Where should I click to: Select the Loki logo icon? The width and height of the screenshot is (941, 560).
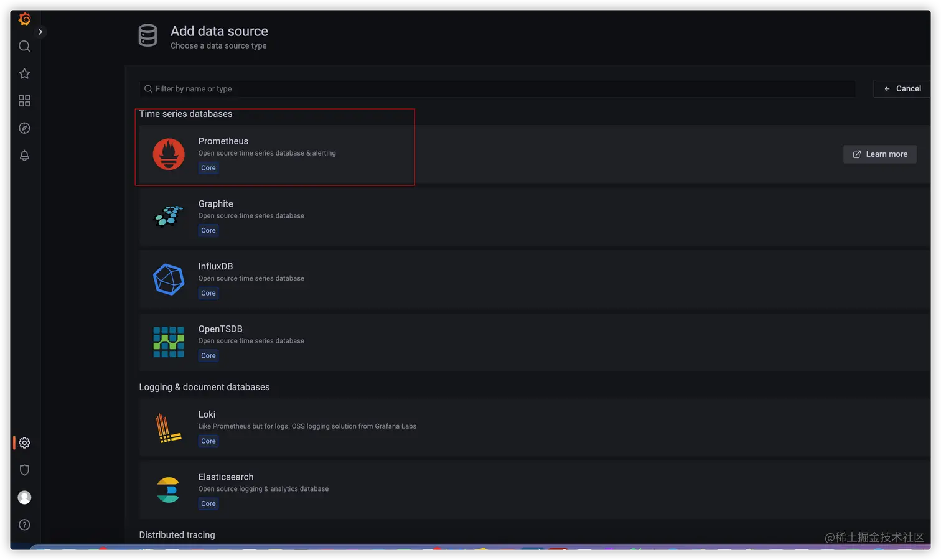pos(167,428)
